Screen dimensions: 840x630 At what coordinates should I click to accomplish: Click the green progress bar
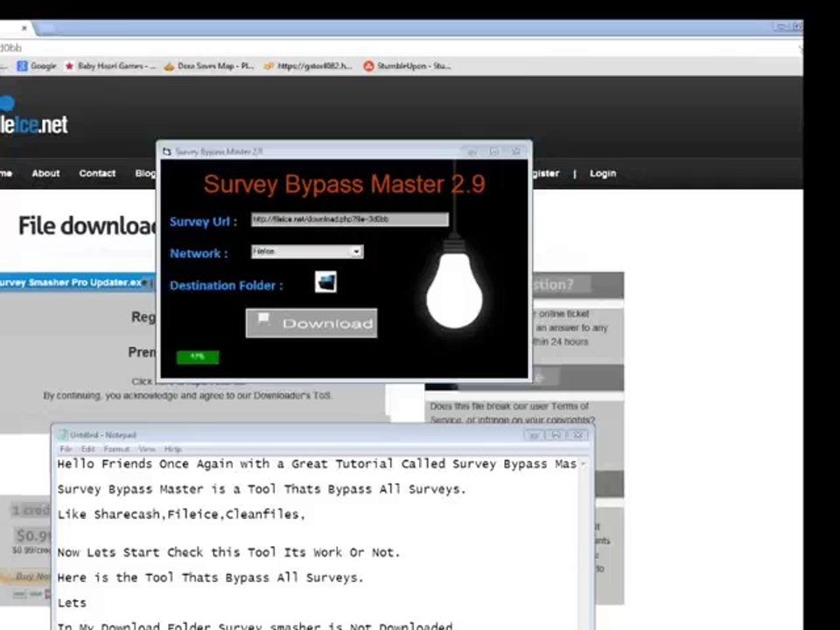coord(198,357)
